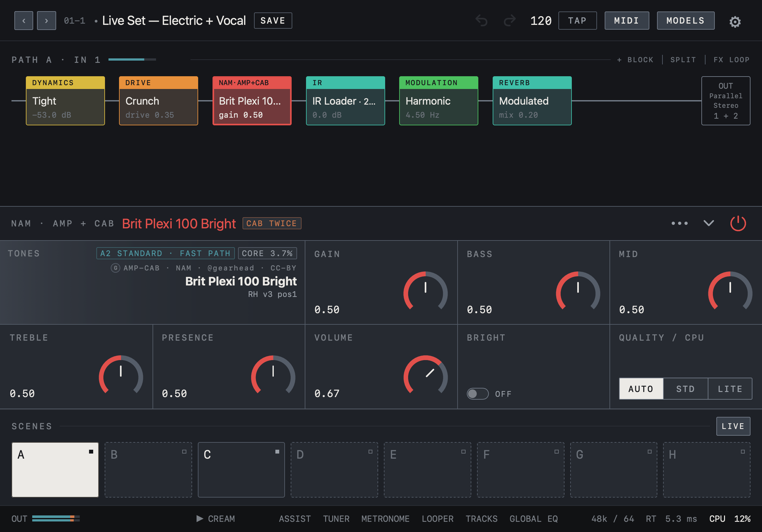
Task: Open the TUNER
Action: [336, 518]
